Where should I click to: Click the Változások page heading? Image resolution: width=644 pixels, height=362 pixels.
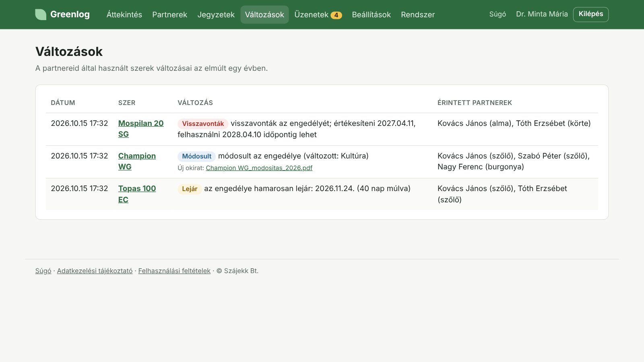tap(69, 51)
